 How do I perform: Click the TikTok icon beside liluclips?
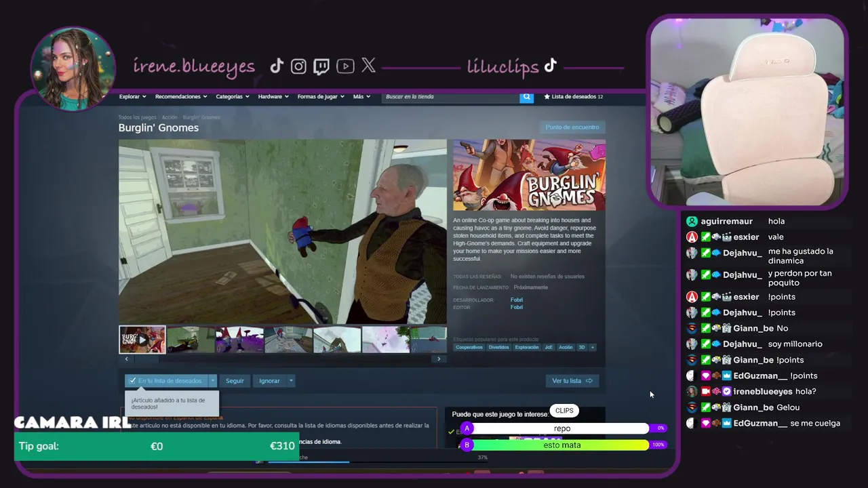click(x=550, y=65)
